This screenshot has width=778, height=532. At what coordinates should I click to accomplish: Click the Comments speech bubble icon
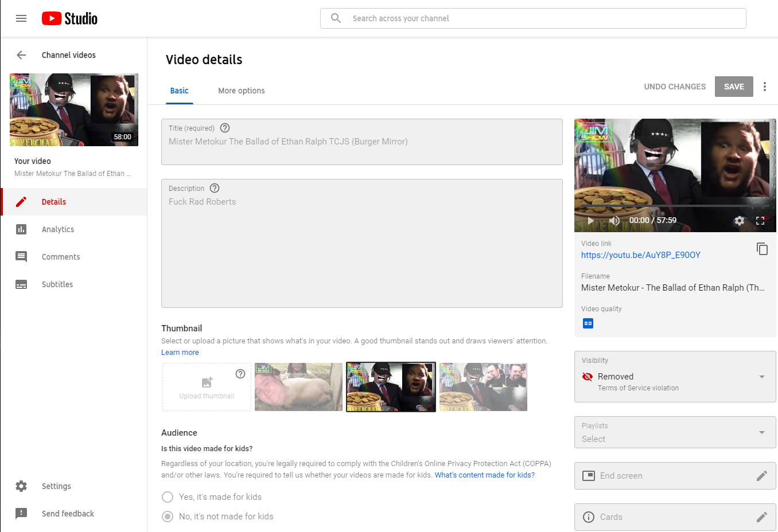click(x=21, y=257)
